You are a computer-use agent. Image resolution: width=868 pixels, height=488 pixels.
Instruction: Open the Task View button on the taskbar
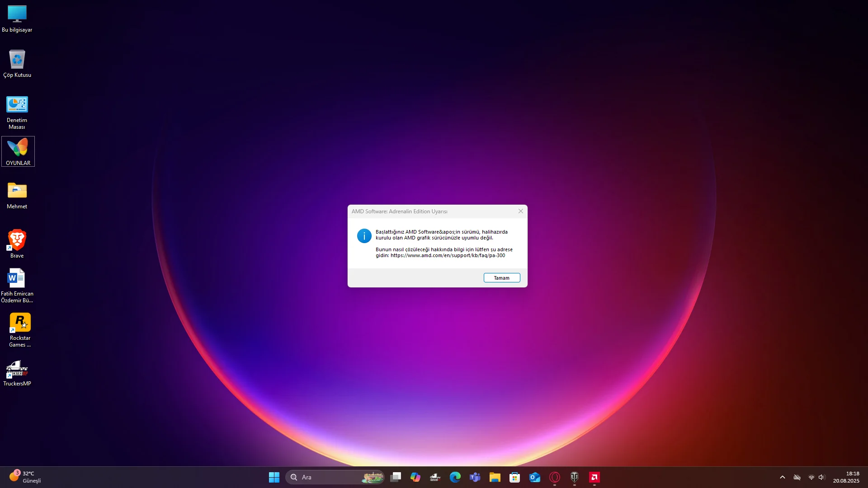396,477
